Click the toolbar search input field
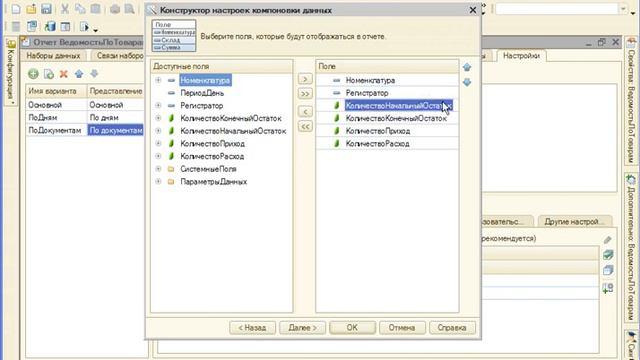The image size is (640, 360). coord(557,9)
